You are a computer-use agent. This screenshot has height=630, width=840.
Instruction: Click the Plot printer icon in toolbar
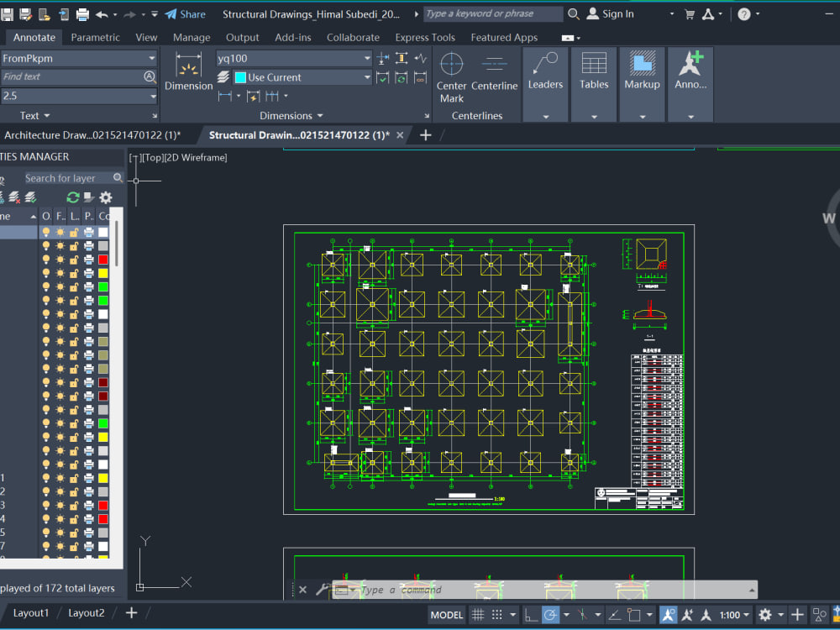(x=82, y=14)
